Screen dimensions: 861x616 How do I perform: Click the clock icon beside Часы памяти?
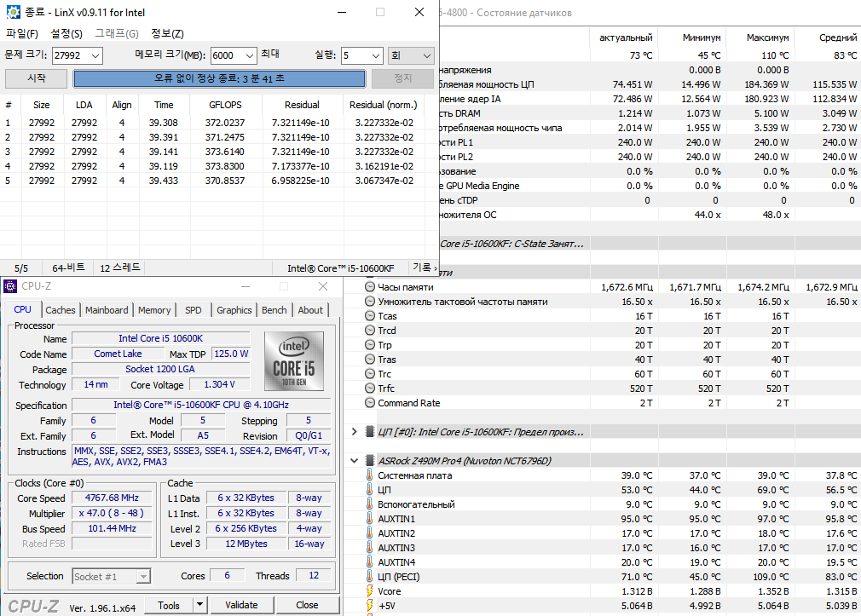[370, 286]
